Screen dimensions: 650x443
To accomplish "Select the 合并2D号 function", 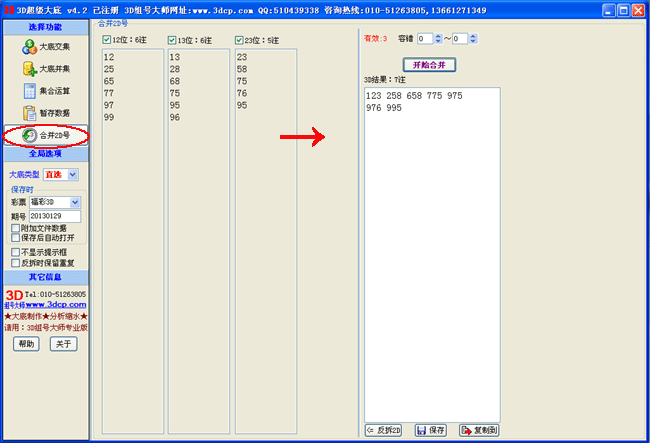I will point(45,135).
